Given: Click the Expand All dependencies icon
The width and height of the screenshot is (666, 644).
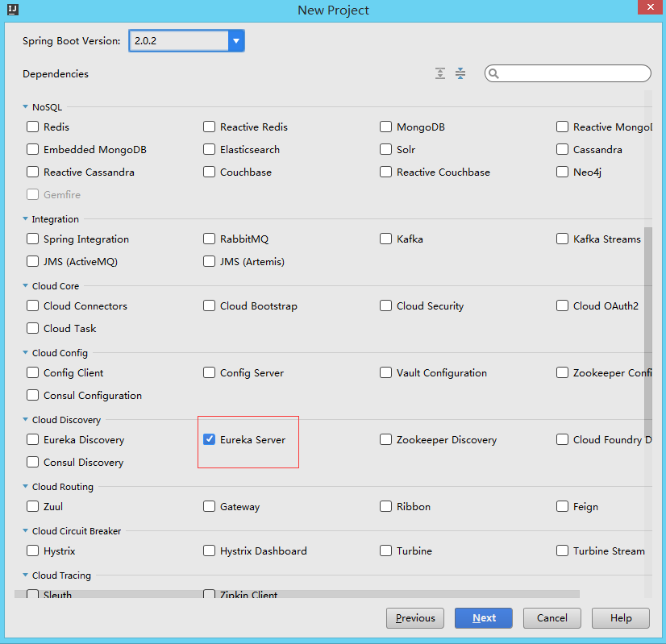Looking at the screenshot, I should [440, 73].
